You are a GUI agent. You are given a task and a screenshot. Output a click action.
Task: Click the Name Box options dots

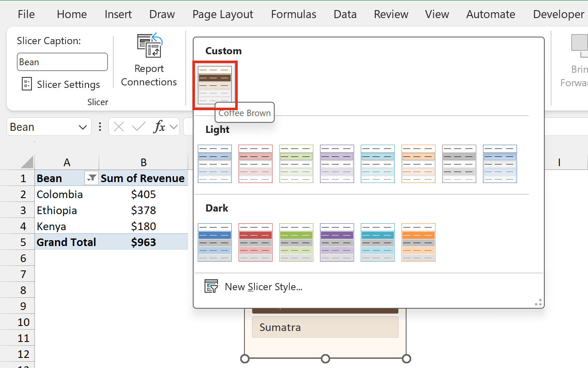100,127
